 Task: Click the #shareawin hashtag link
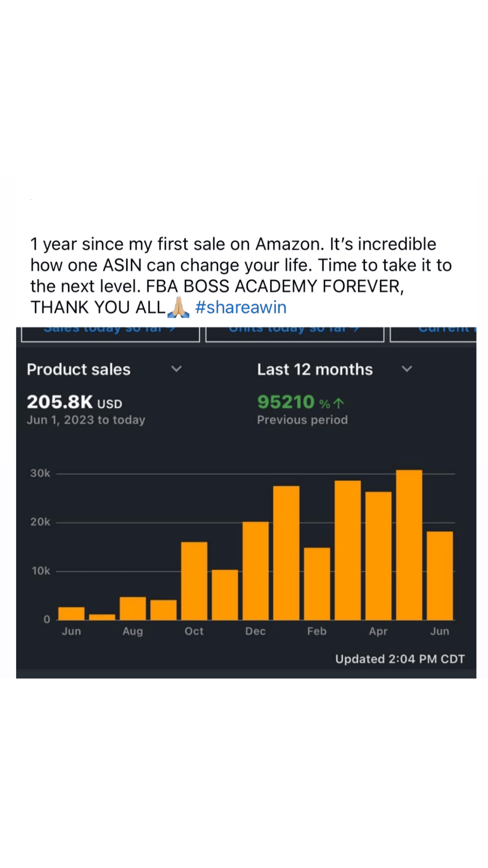click(x=241, y=307)
